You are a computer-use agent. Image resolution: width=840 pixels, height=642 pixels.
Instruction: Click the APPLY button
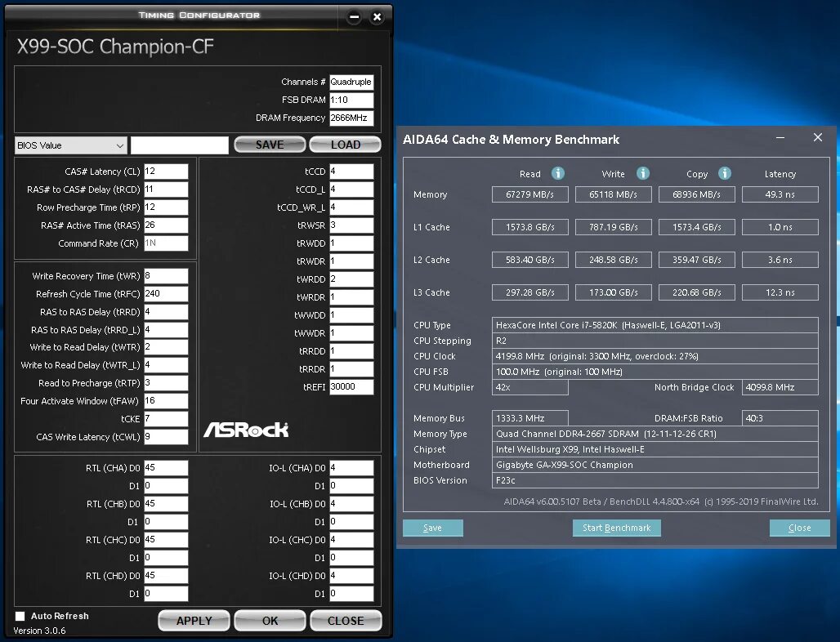click(194, 621)
